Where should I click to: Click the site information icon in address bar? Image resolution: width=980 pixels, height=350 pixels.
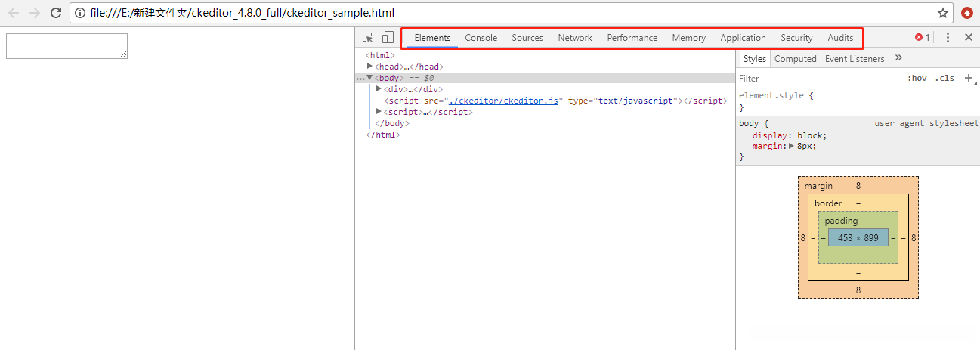pos(81,13)
